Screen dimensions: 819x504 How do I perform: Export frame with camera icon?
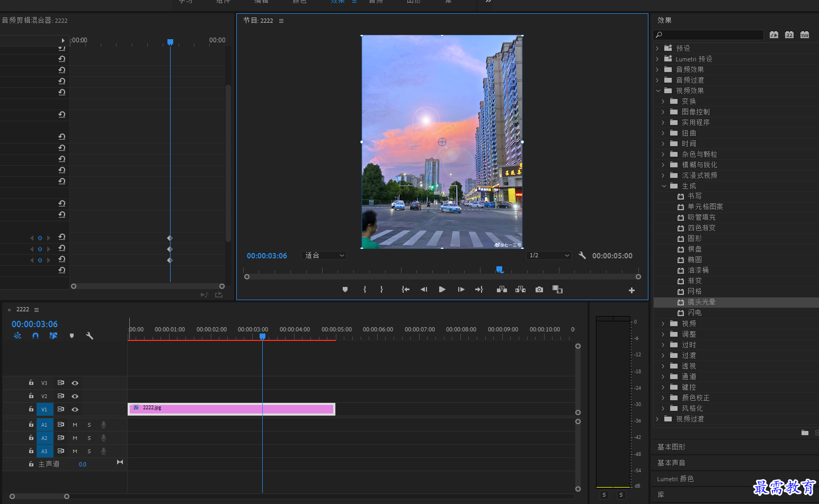point(539,290)
